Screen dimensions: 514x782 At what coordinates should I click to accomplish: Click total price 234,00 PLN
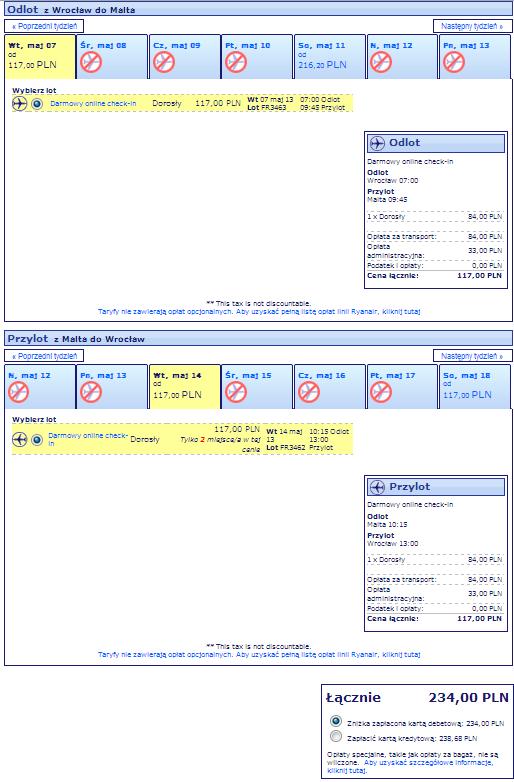tap(469, 698)
